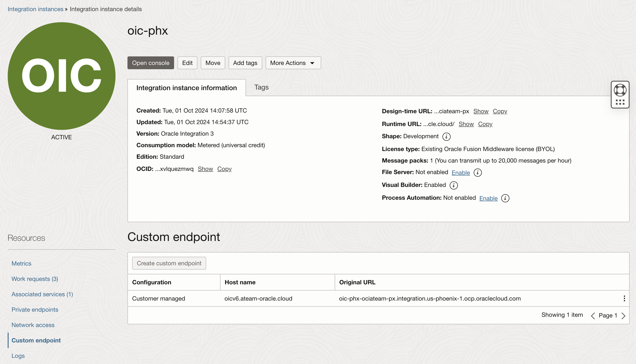Show the full OCID value

[205, 169]
